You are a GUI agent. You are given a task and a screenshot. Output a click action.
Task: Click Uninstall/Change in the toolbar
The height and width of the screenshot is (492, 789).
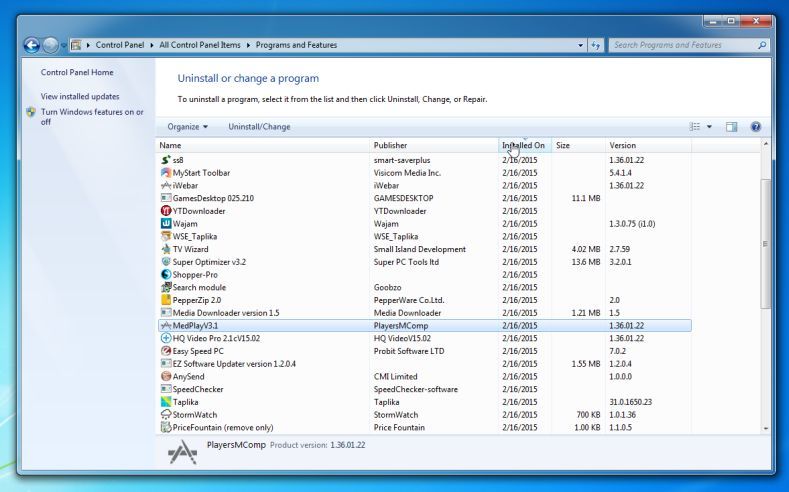click(x=259, y=127)
